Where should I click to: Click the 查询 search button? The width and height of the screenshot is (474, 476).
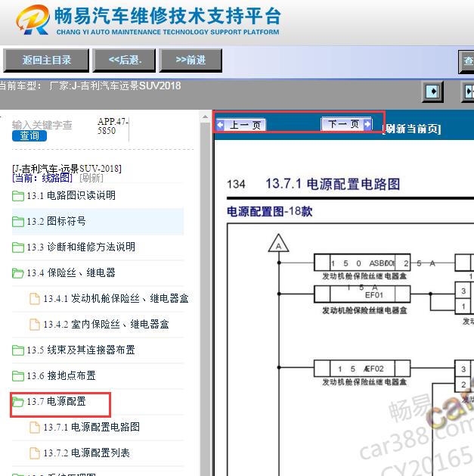pos(29,135)
